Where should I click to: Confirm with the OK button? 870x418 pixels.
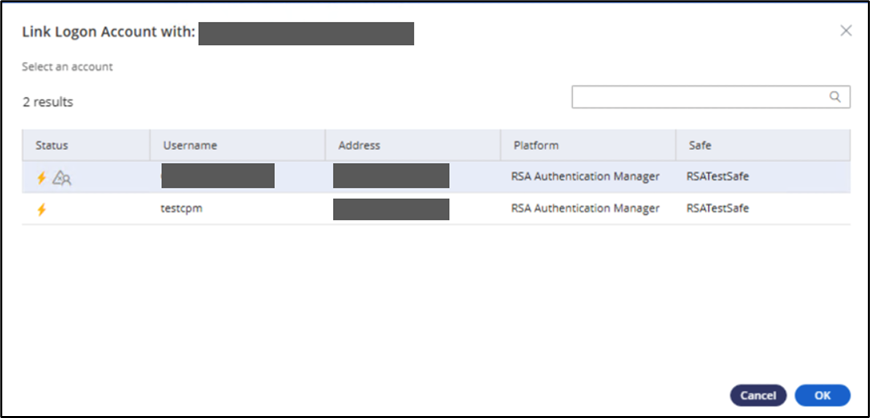point(822,395)
